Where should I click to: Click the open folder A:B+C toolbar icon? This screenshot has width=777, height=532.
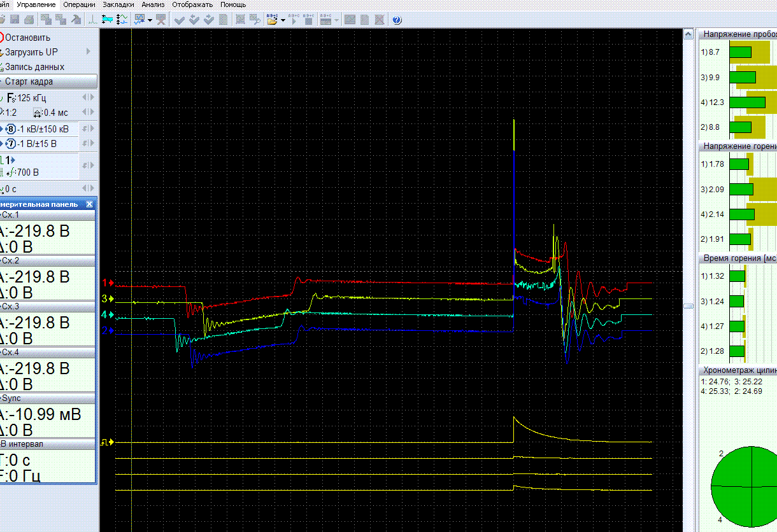click(272, 20)
